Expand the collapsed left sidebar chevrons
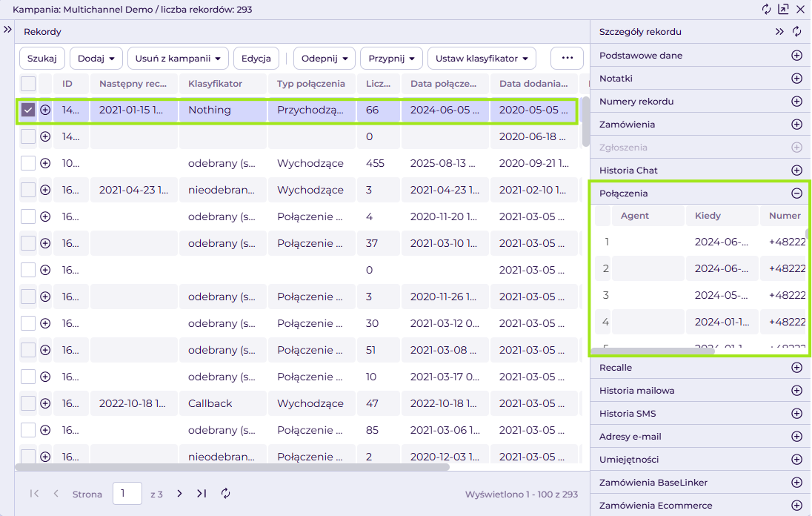Viewport: 812px width, 516px height. [x=7, y=30]
